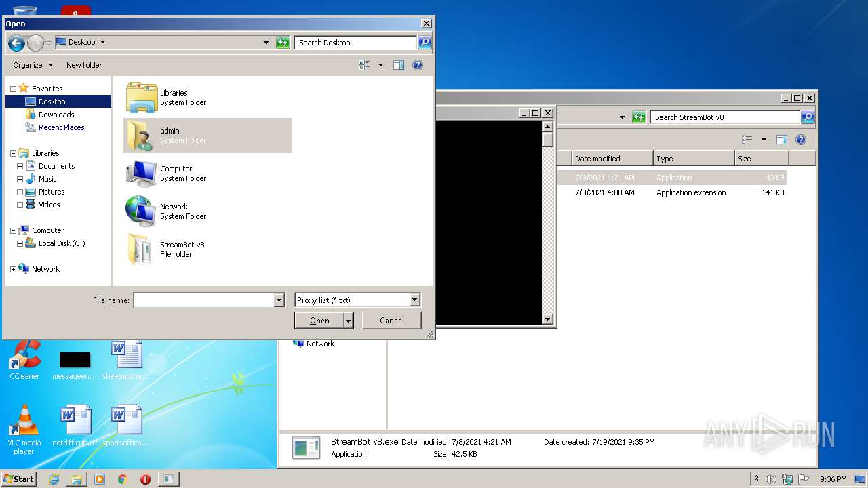The image size is (868, 488).
Task: Select the StreamBot v8 file folder
Action: point(208,249)
